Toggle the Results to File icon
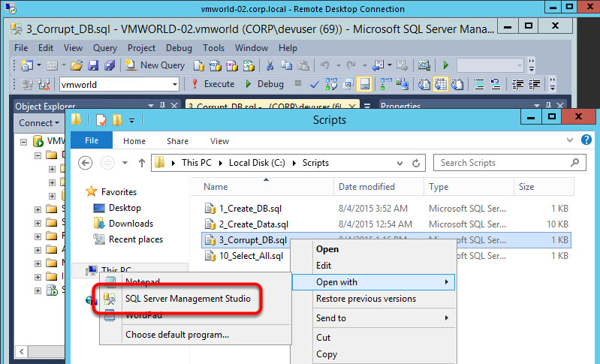 457,84
